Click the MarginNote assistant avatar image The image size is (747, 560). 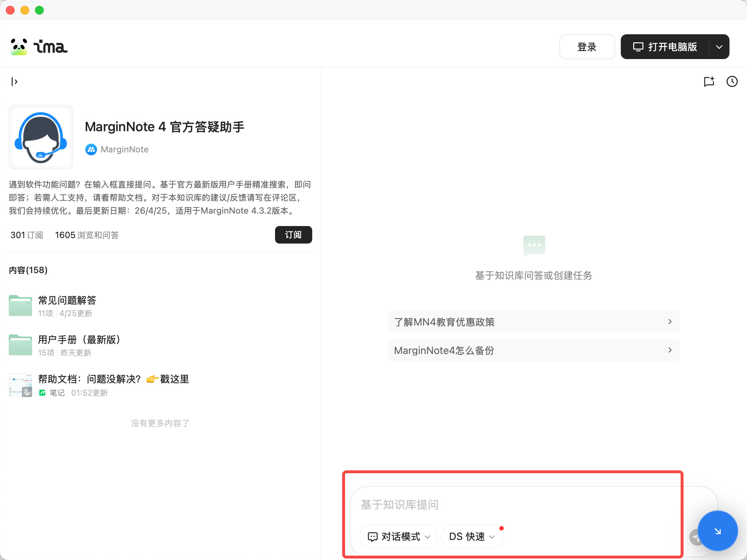[x=41, y=137]
